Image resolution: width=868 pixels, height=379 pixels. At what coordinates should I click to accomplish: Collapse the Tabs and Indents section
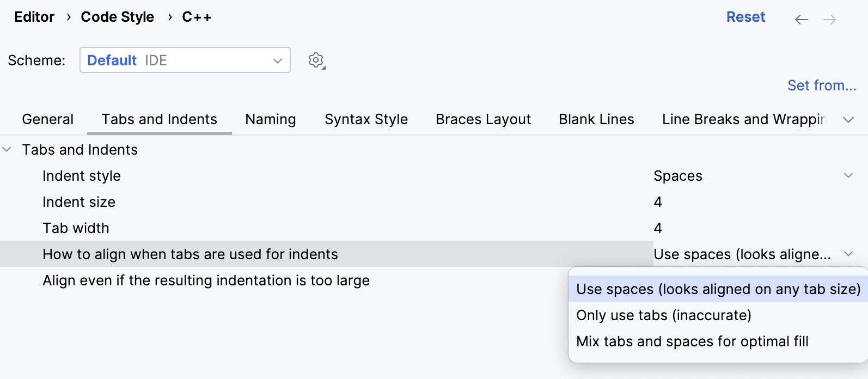7,149
